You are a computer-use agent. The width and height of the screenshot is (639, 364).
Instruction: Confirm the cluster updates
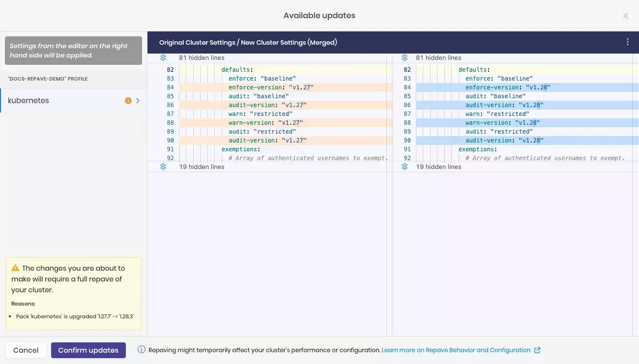click(88, 350)
